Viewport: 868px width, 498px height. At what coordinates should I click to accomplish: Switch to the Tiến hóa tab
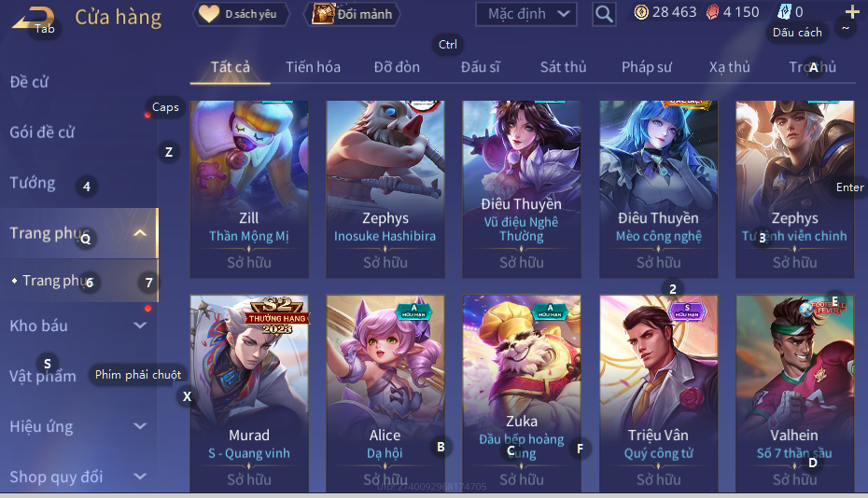313,67
